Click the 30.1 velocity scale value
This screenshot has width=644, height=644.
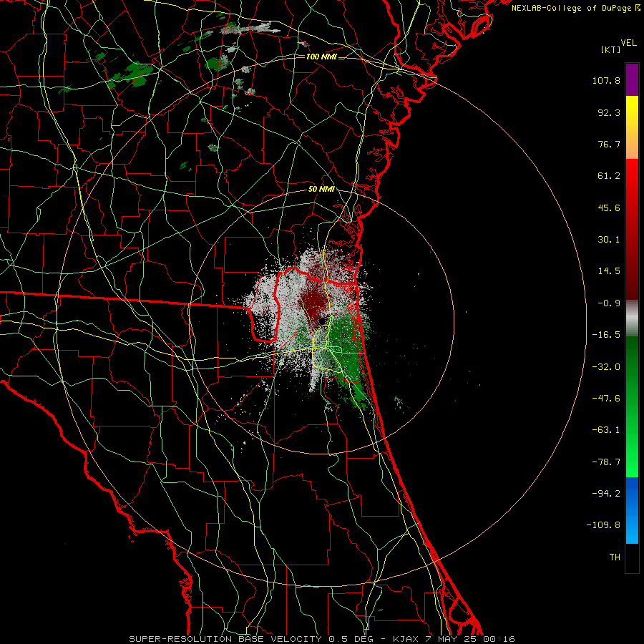[609, 240]
